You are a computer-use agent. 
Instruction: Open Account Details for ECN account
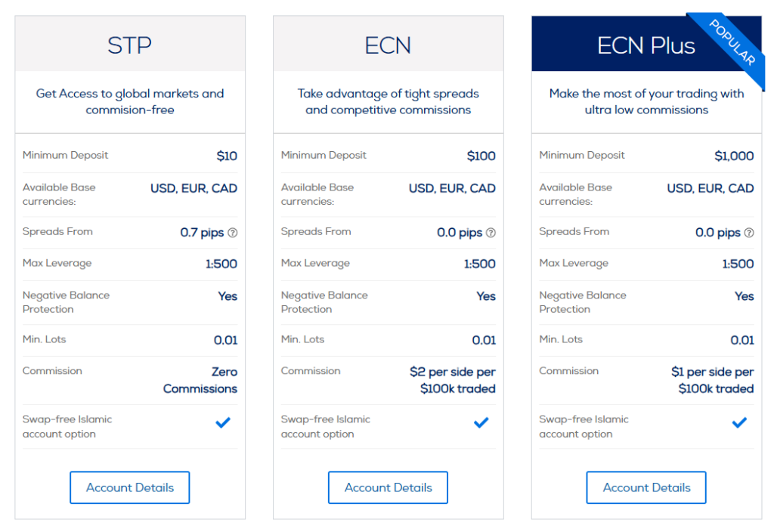[388, 487]
